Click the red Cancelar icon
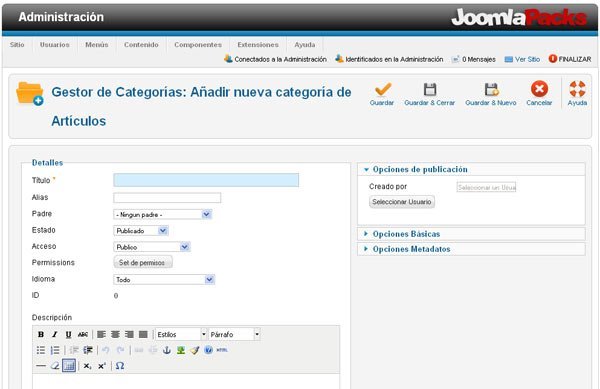The width and height of the screenshot is (600, 389). coord(539,89)
